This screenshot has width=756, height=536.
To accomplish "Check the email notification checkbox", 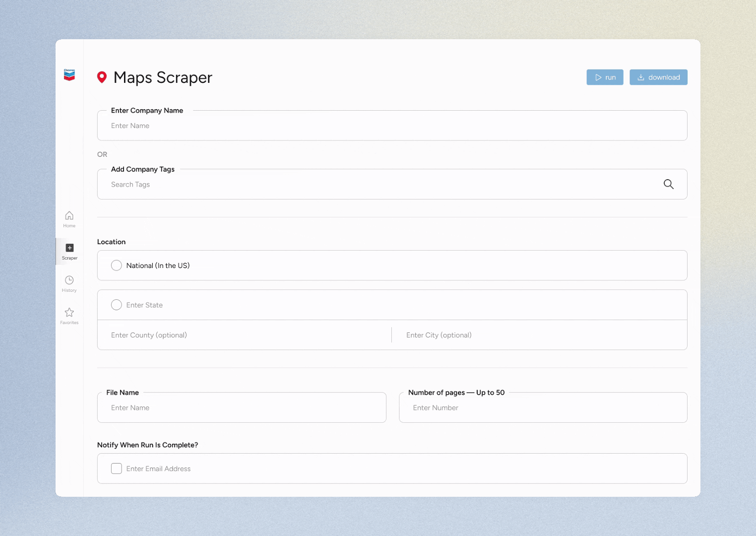I will click(x=117, y=469).
